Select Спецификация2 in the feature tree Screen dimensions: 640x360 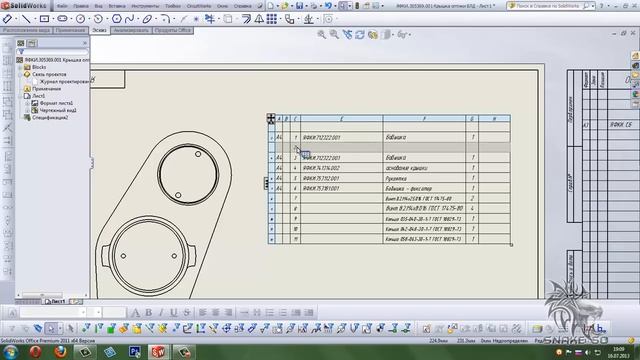50,118
